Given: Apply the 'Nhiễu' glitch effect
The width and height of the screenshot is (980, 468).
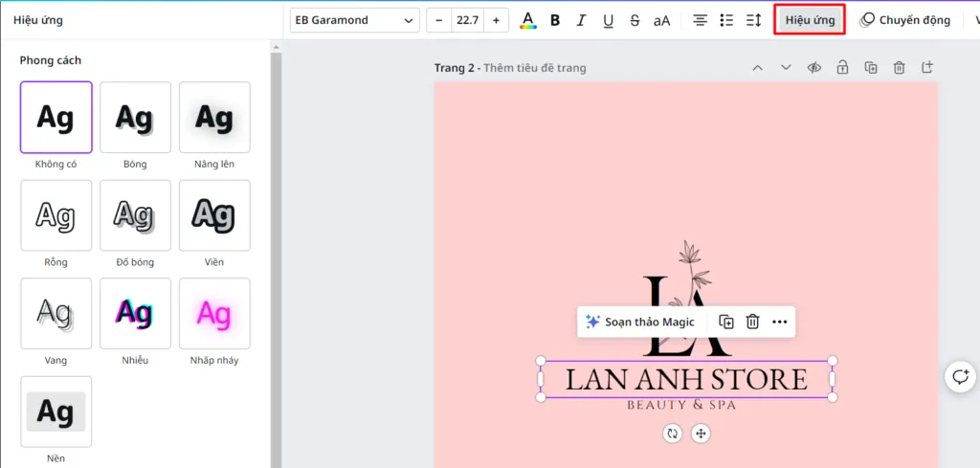Looking at the screenshot, I should 135,314.
